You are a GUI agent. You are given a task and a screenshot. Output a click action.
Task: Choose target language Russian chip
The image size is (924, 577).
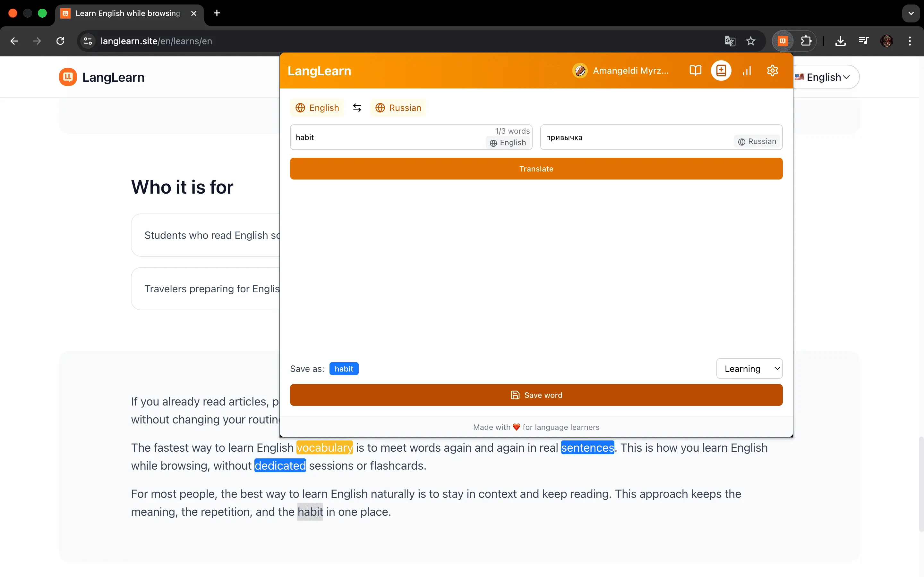(398, 108)
